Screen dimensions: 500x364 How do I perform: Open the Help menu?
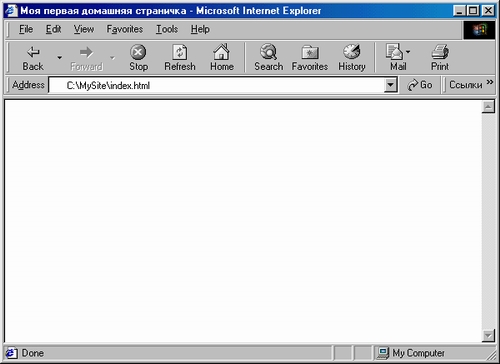[200, 29]
